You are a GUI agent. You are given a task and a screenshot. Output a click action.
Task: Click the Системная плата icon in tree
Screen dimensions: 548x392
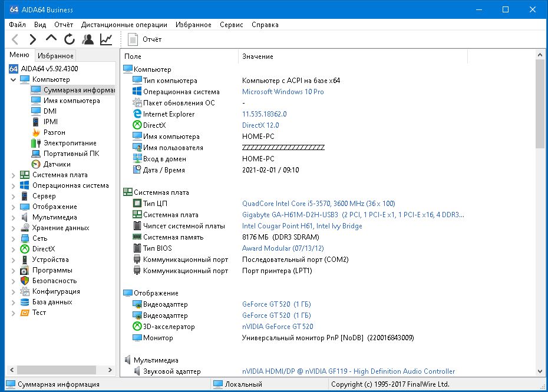pyautogui.click(x=25, y=175)
